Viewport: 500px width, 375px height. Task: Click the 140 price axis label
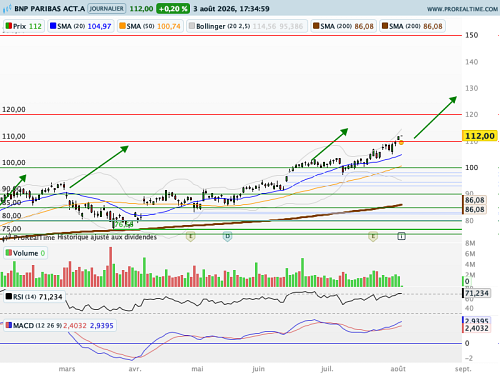pyautogui.click(x=472, y=62)
